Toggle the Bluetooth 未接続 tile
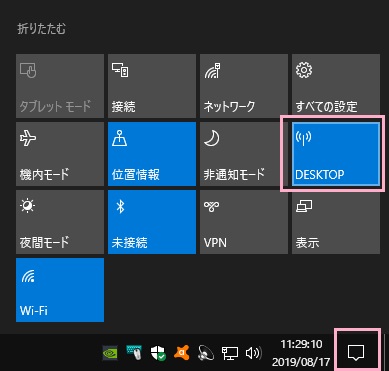389x371 pixels. click(152, 222)
